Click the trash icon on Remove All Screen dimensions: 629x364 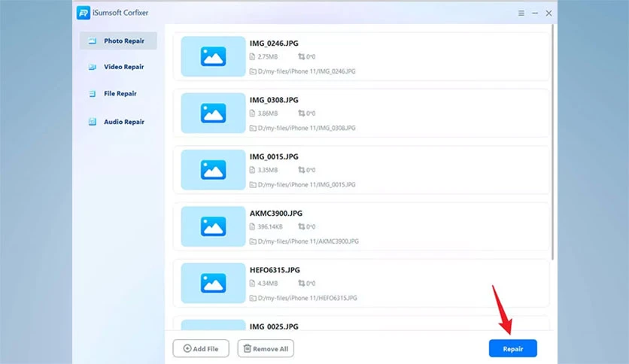pos(248,348)
